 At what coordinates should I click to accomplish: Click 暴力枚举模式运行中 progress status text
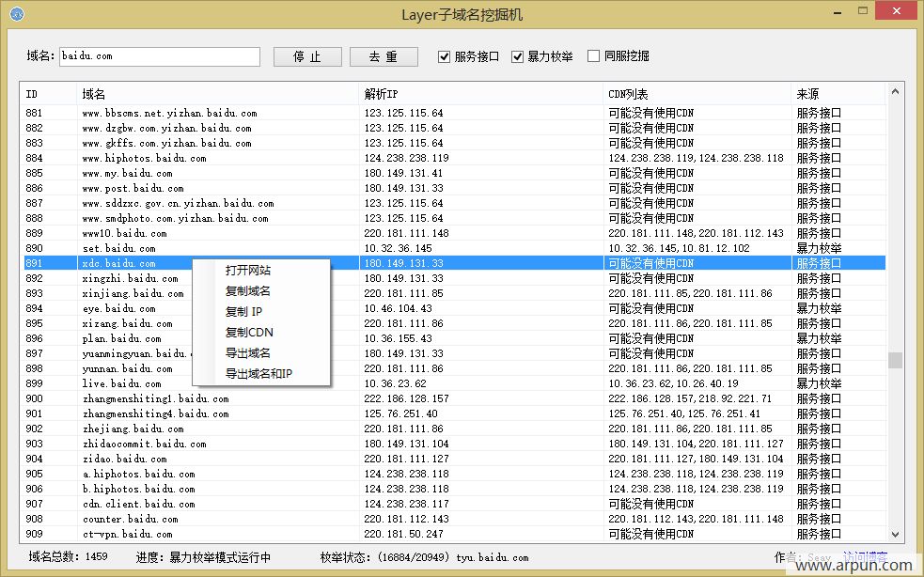[220, 557]
